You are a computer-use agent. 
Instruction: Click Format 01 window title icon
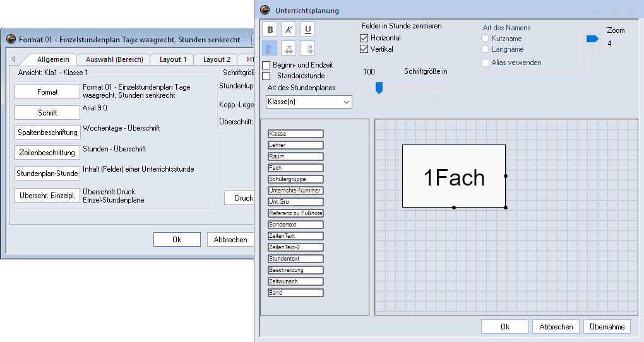pyautogui.click(x=11, y=39)
